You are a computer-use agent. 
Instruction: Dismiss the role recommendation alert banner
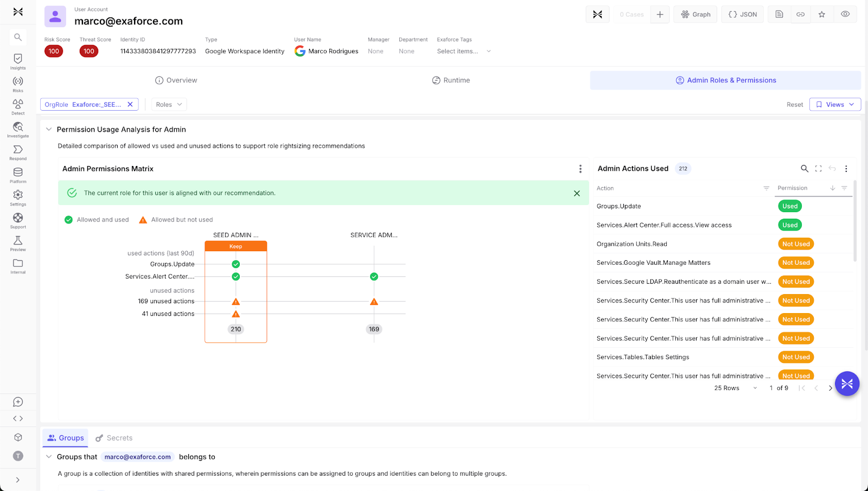pos(577,193)
